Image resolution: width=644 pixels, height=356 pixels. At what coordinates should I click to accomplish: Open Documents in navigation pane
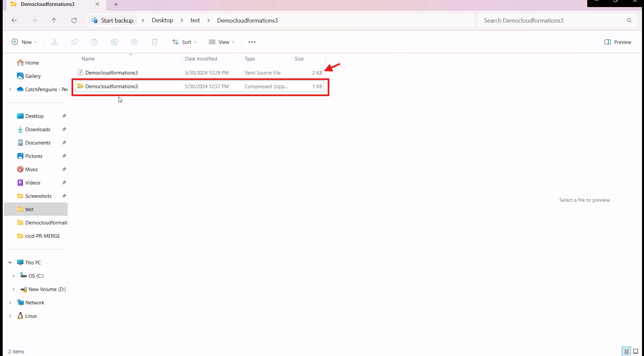[x=34, y=143]
